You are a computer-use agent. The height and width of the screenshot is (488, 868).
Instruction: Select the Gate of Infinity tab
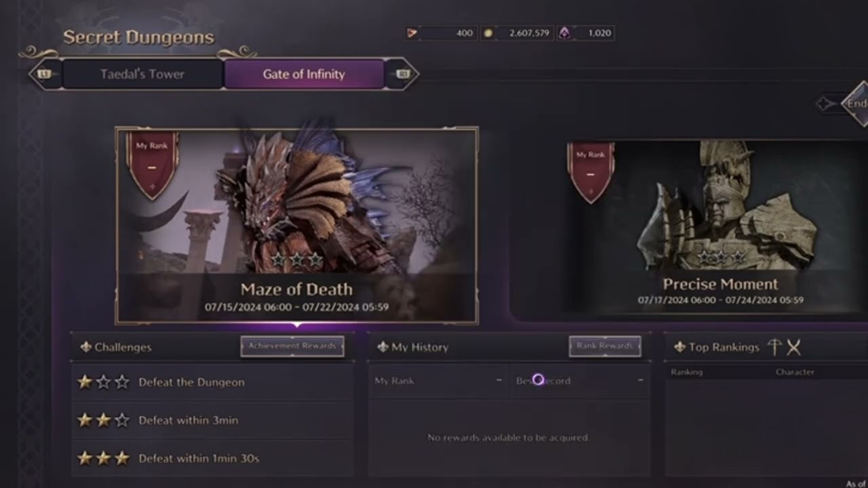(304, 74)
